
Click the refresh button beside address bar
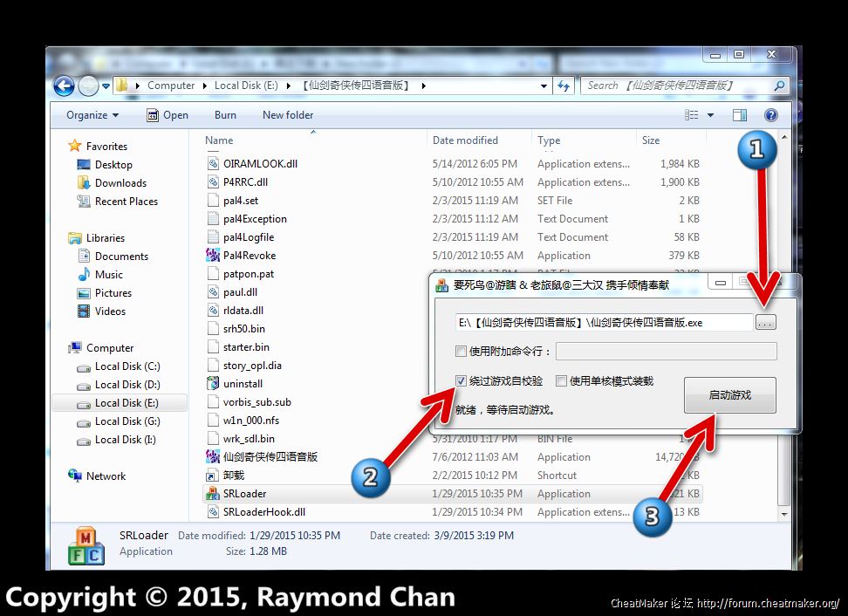point(564,86)
